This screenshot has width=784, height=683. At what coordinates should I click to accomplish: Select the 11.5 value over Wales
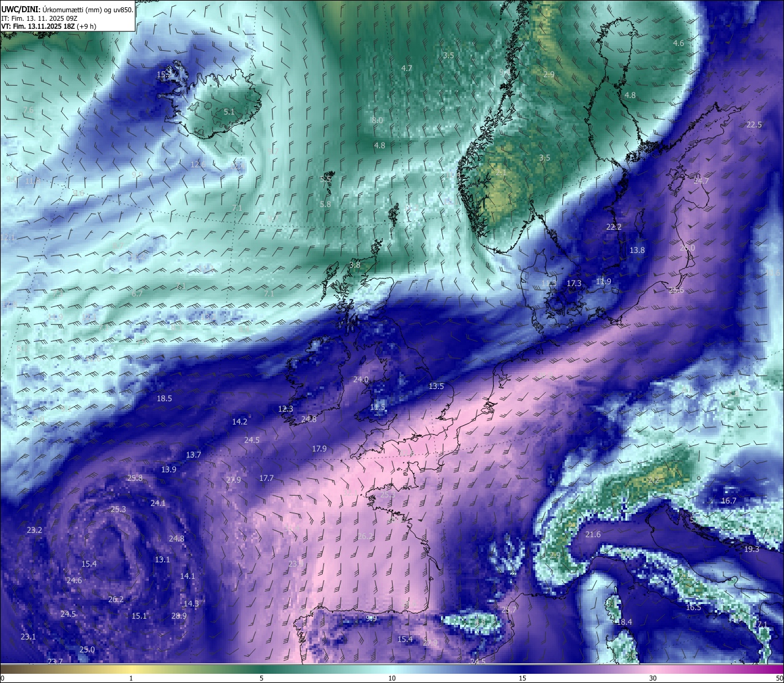click(378, 407)
